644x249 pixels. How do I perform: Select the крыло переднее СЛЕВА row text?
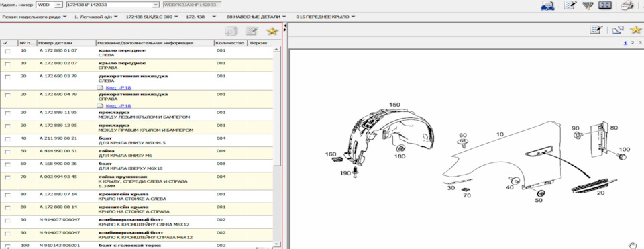122,52
